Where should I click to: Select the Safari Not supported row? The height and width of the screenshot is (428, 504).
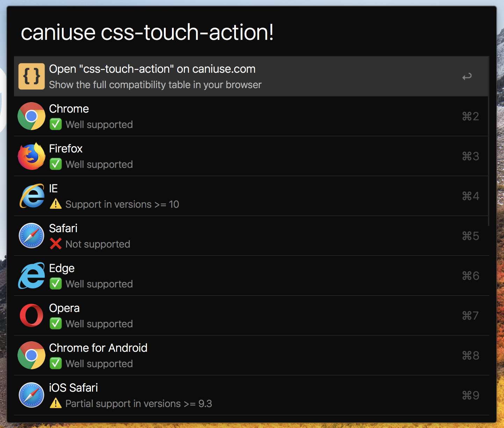(x=251, y=236)
